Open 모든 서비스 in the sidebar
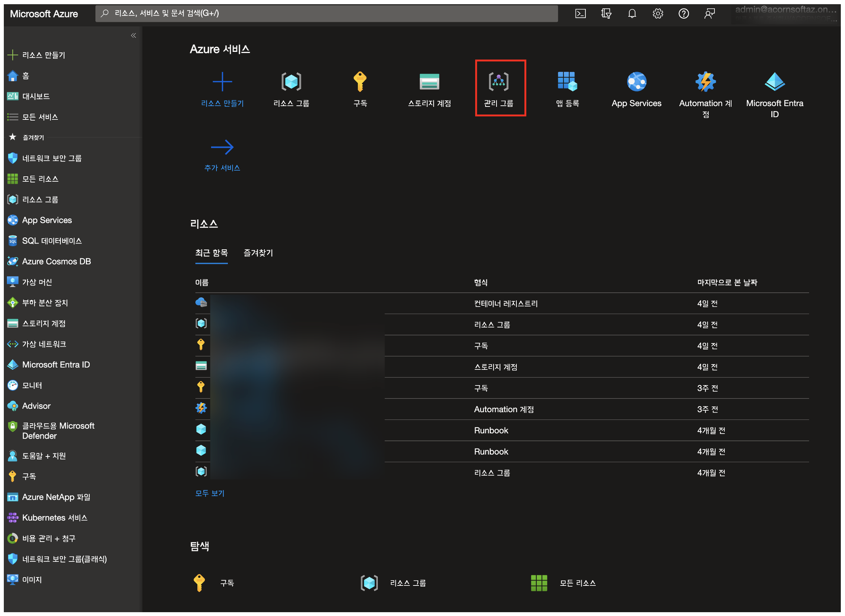Image resolution: width=845 pixels, height=616 pixels. (33, 117)
